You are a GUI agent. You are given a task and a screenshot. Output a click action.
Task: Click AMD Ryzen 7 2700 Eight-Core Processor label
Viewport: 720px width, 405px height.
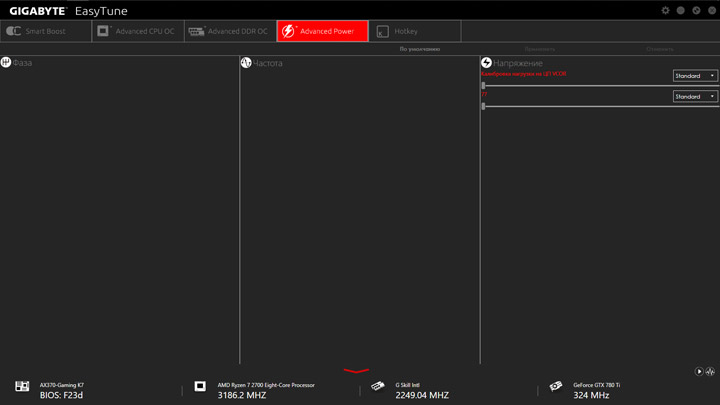point(266,385)
